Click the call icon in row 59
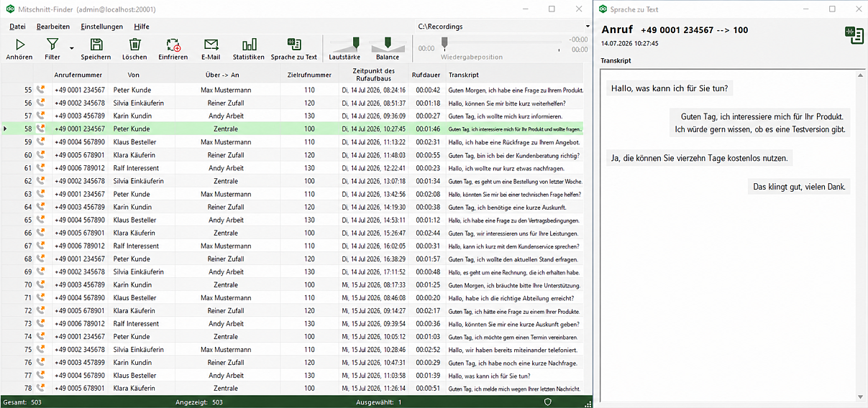This screenshot has height=408, width=868. click(x=40, y=142)
